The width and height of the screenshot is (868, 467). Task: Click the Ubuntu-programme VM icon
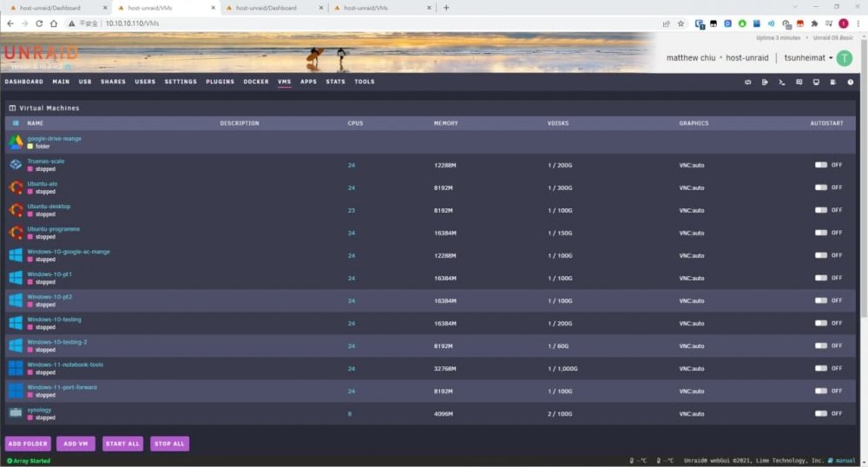16,233
